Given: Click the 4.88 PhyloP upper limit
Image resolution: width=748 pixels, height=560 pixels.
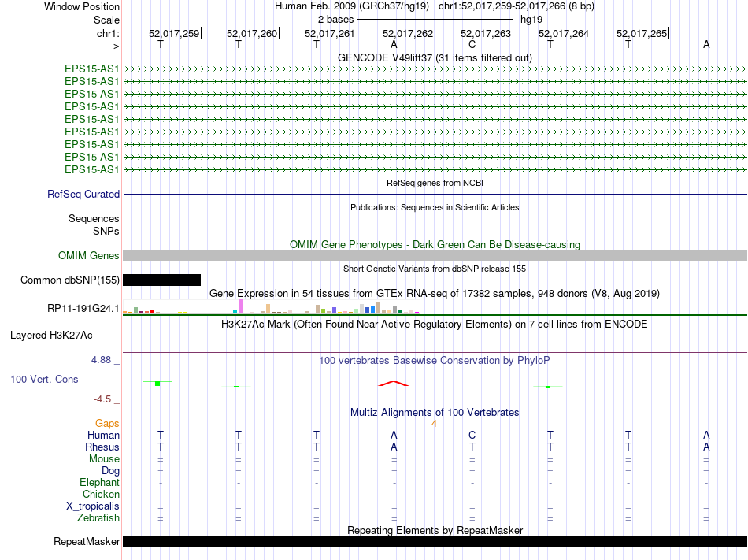Looking at the screenshot, I should coord(101,360).
